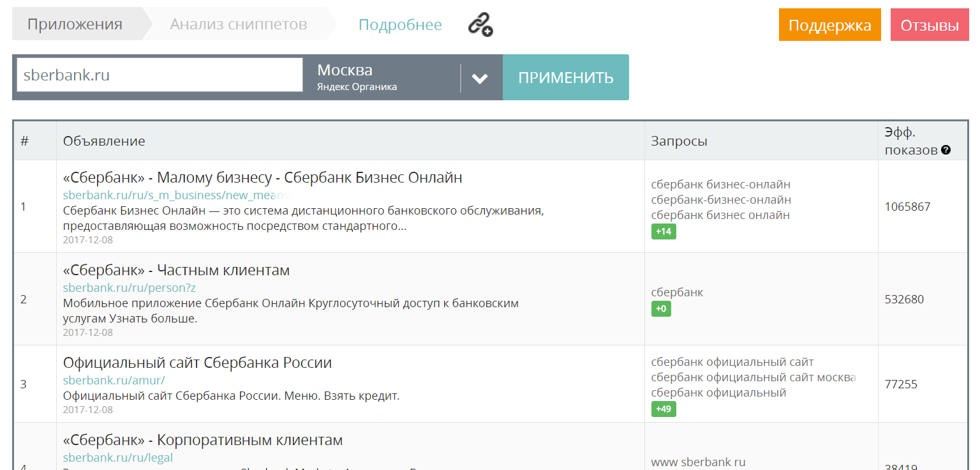Open the Отзывы button
The height and width of the screenshot is (470, 980).
pos(930,25)
